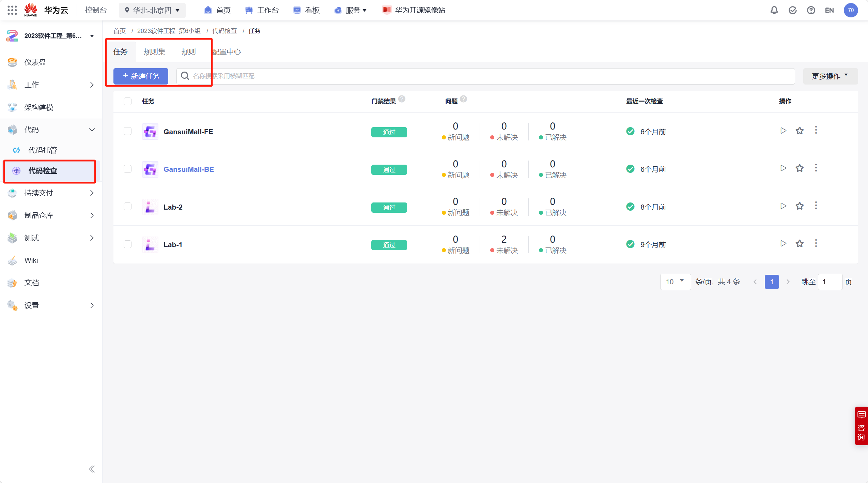Check the GansuiMall-FE row checkbox
The width and height of the screenshot is (868, 483).
tap(127, 131)
